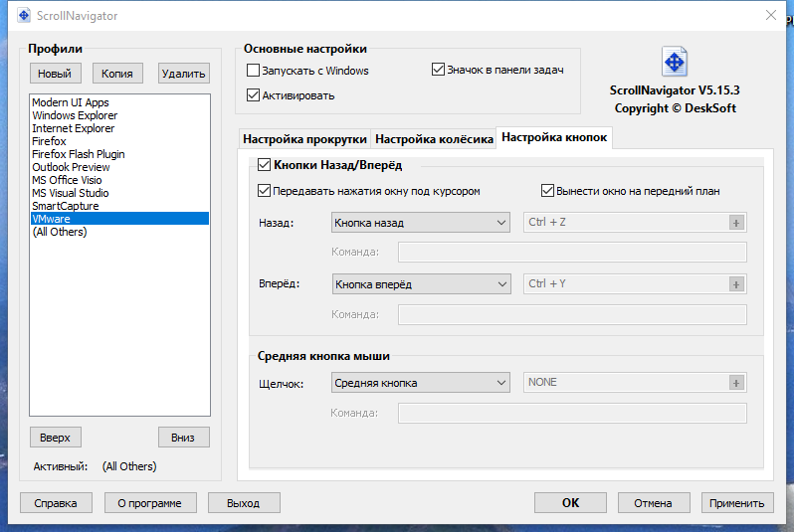Click the Применить button

pos(736,503)
